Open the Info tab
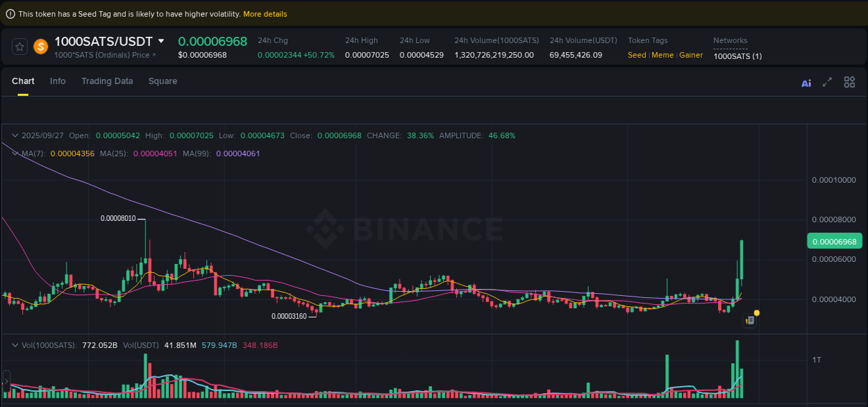 [58, 81]
